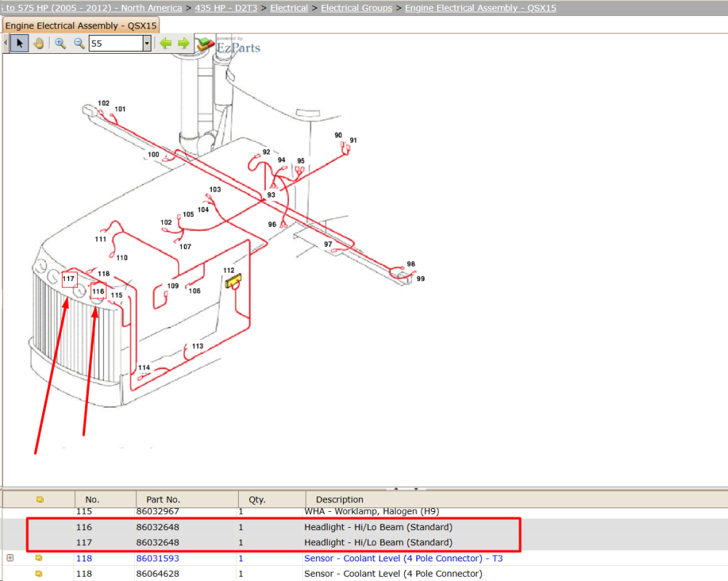Click callout 106 in the diagram

tap(194, 290)
